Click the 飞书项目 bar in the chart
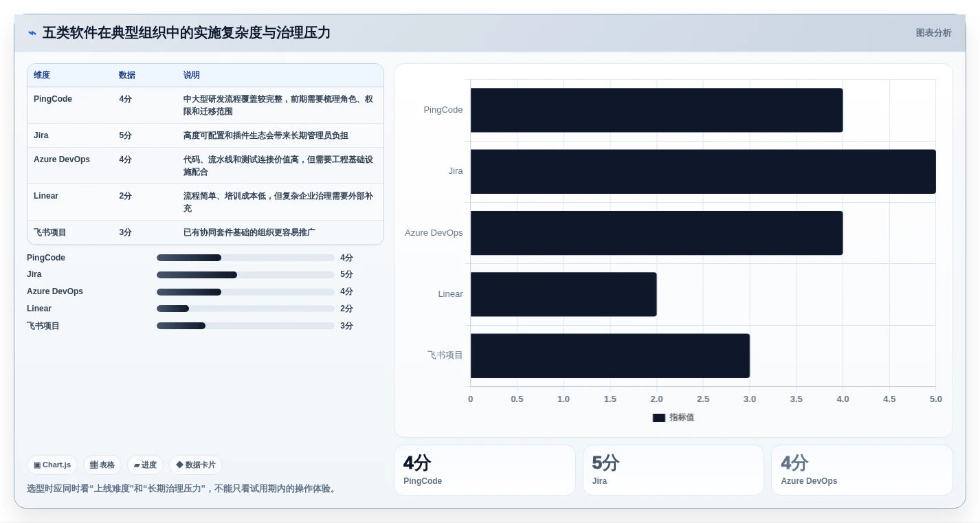Image resolution: width=980 pixels, height=523 pixels. pos(610,355)
